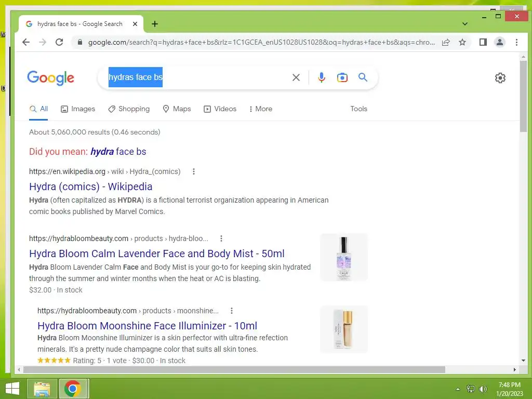
Task: Click the Chrome taskbar icon
Action: [72, 389]
